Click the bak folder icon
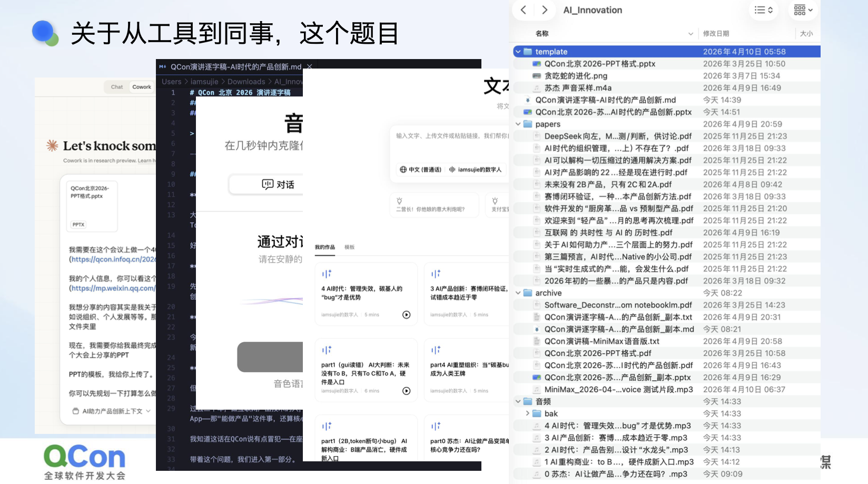The width and height of the screenshot is (868, 484). 537,414
